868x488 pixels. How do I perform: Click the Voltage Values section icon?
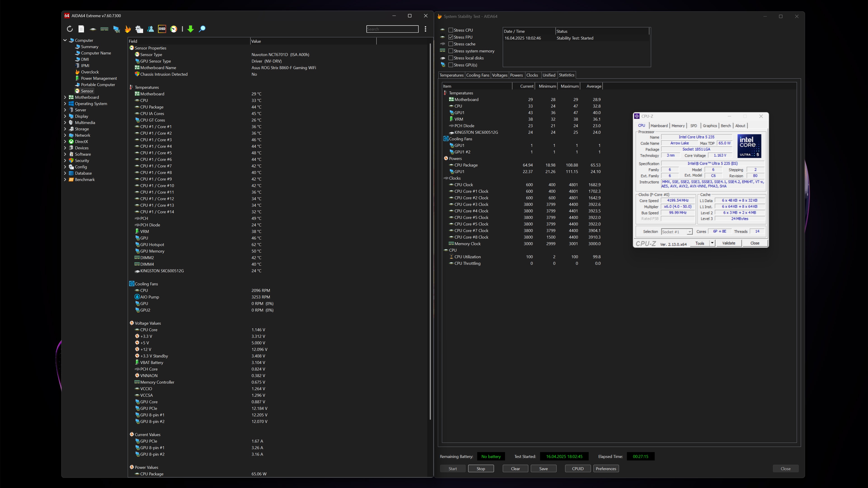point(132,323)
